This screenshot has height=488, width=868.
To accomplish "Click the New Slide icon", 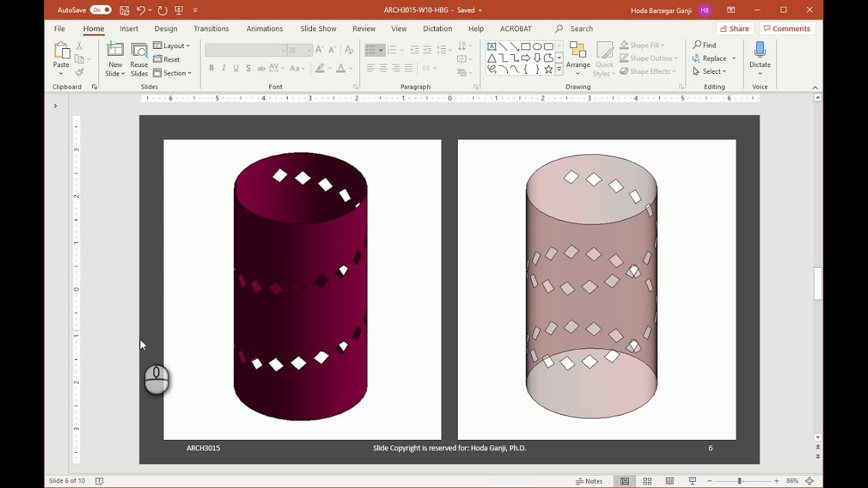I will (x=115, y=52).
